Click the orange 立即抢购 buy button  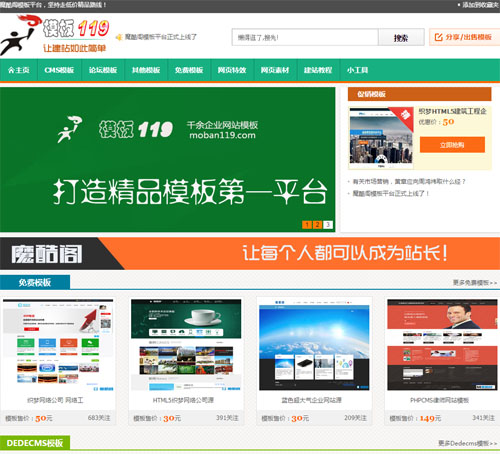pyautogui.click(x=452, y=145)
